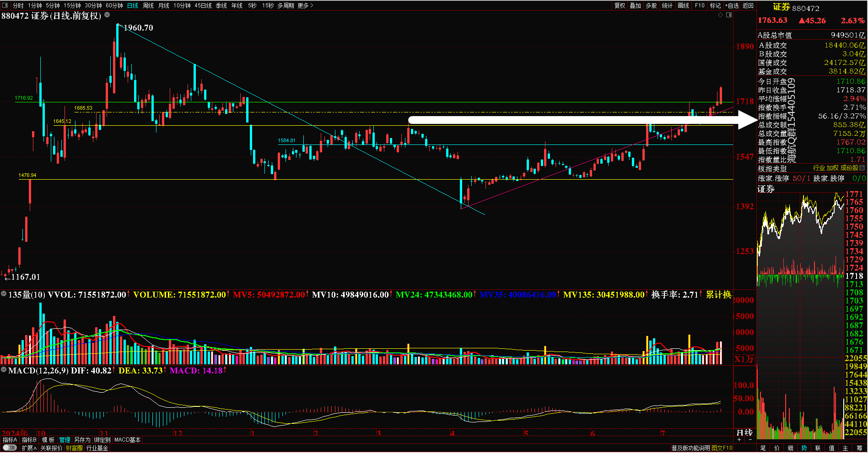The height and width of the screenshot is (453, 868).
Task: Select the 5分钟 period
Action: point(53,5)
